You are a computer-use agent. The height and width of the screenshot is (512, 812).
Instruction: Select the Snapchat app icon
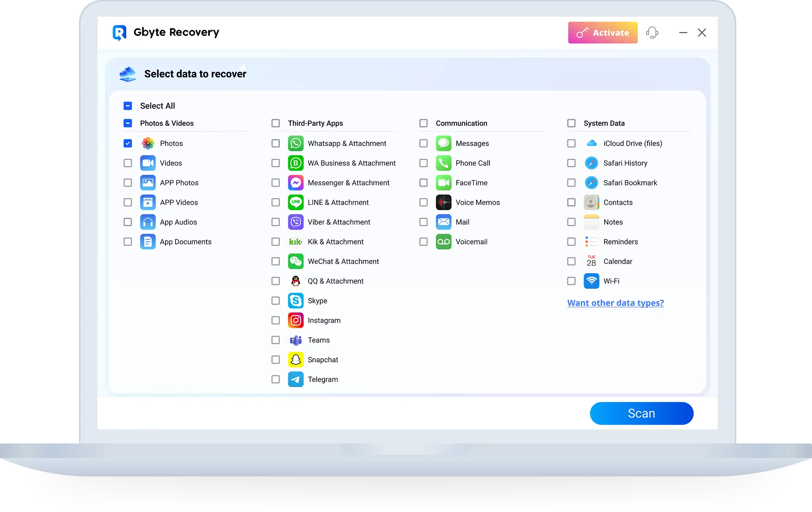[296, 359]
